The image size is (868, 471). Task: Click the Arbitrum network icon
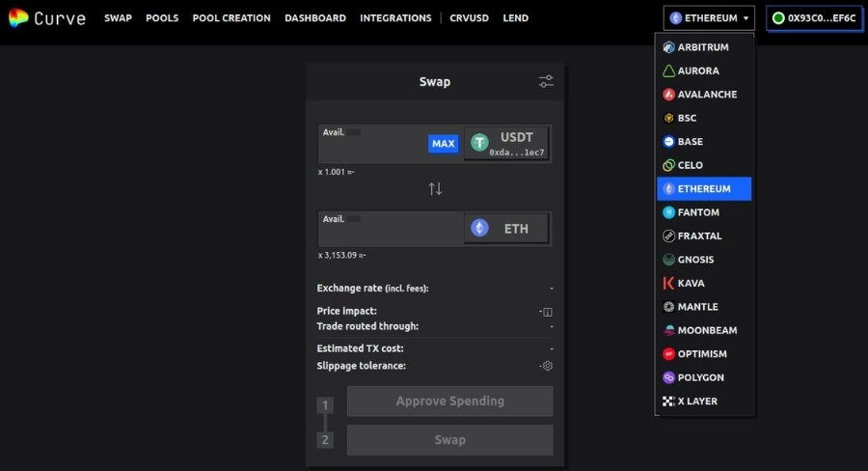click(668, 47)
